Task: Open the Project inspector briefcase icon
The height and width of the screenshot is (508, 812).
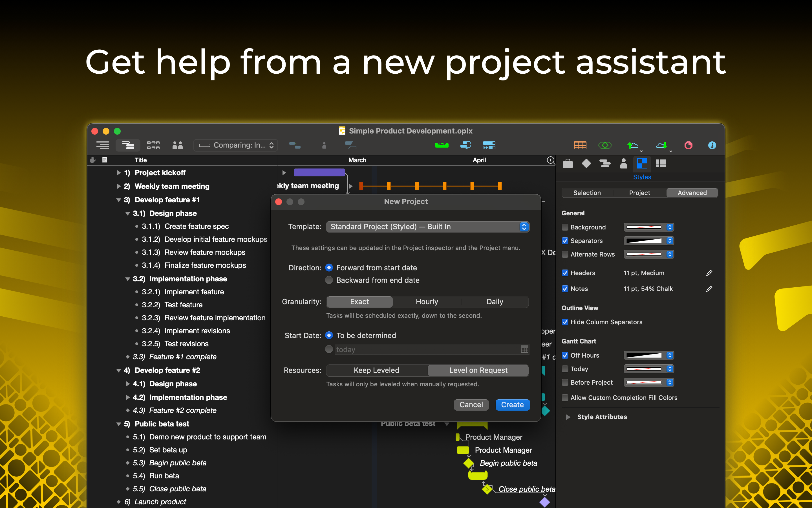Action: tap(568, 164)
